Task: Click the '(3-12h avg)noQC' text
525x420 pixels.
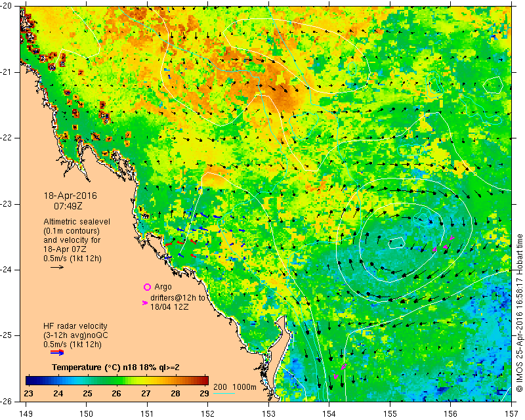Action: tap(75, 335)
